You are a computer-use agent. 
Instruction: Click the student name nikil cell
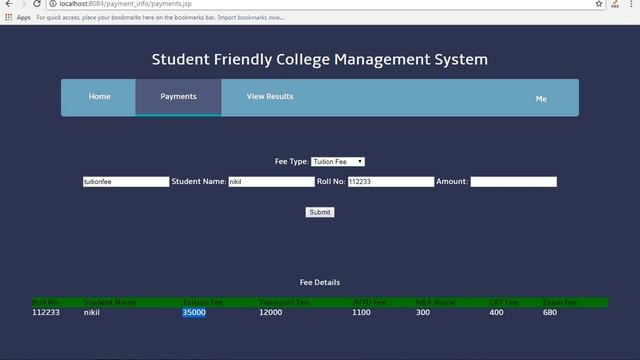coord(91,313)
